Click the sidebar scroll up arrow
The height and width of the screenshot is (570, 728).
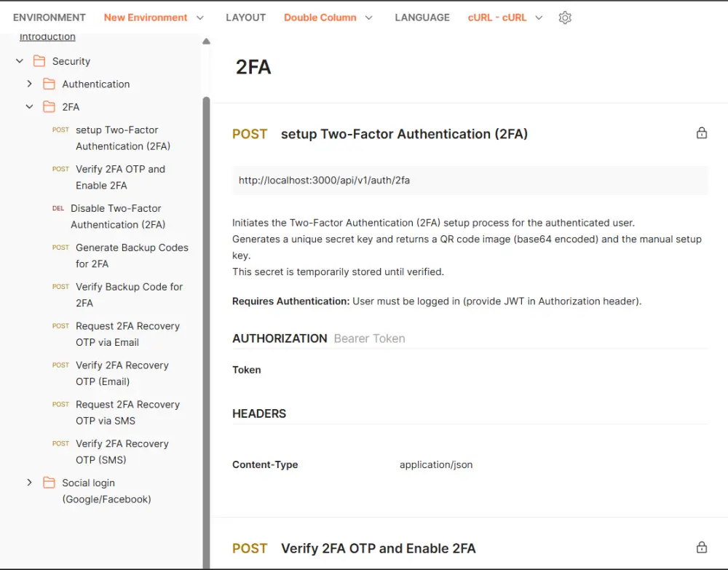pos(206,41)
